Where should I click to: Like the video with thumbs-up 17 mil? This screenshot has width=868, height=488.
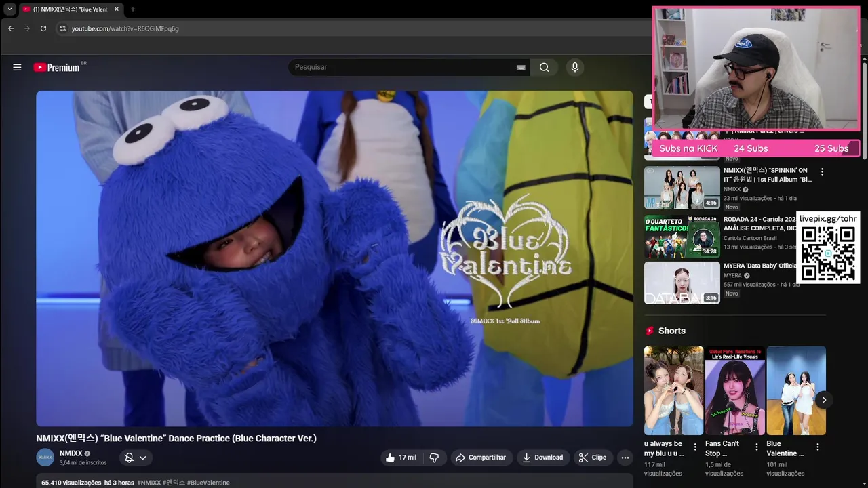click(x=401, y=457)
